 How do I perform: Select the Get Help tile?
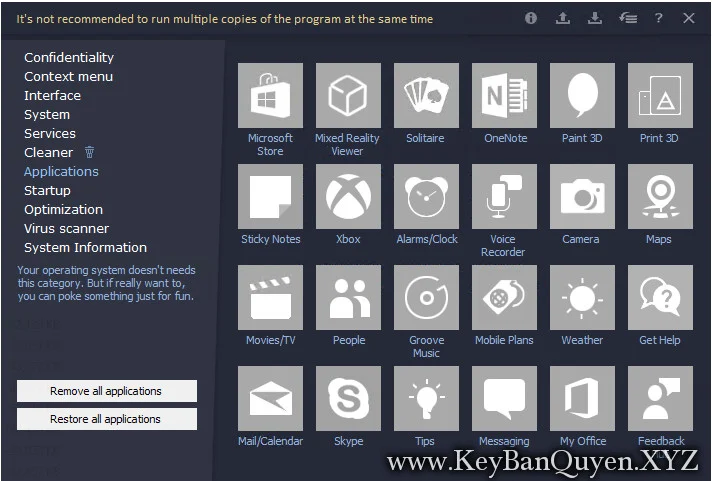pyautogui.click(x=660, y=298)
